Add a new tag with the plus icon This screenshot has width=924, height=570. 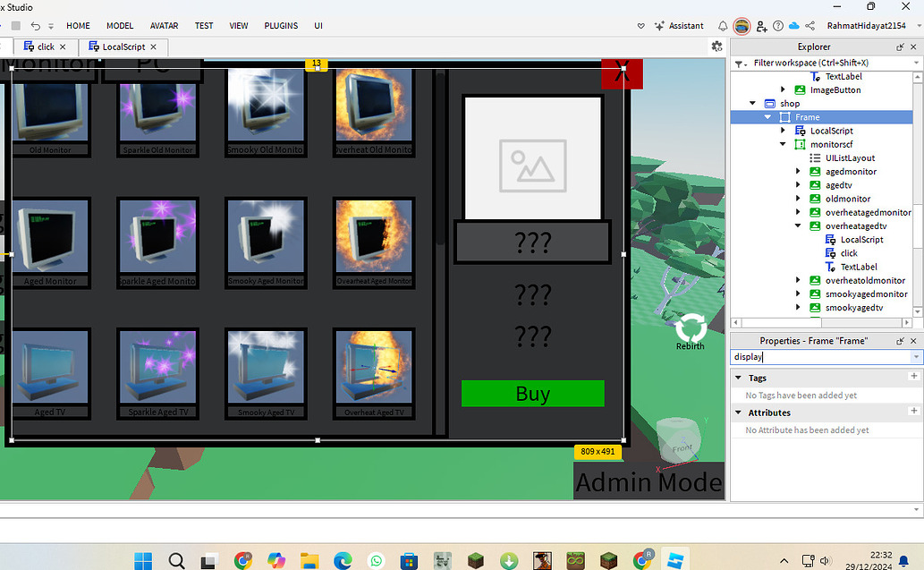pyautogui.click(x=914, y=376)
